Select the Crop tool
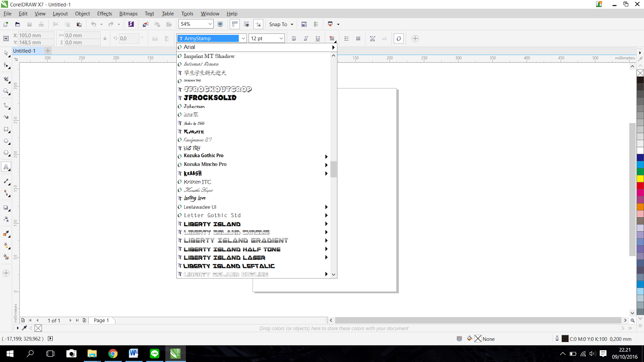The width and height of the screenshot is (644, 362). 6,79
